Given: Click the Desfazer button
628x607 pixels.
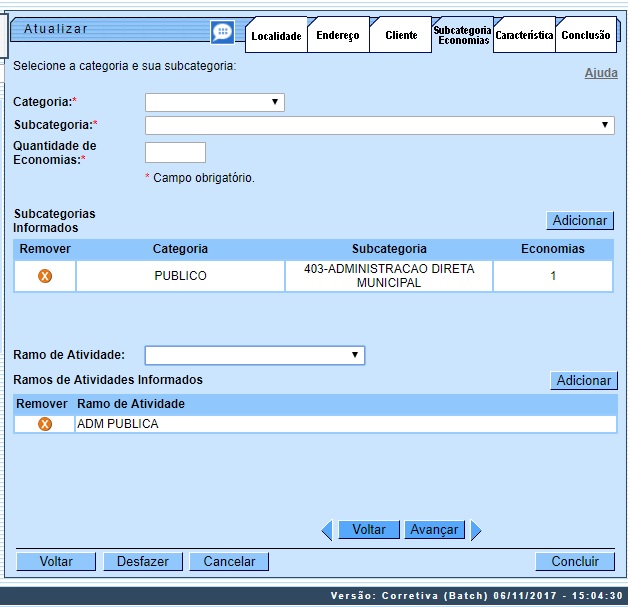Looking at the screenshot, I should 143,562.
